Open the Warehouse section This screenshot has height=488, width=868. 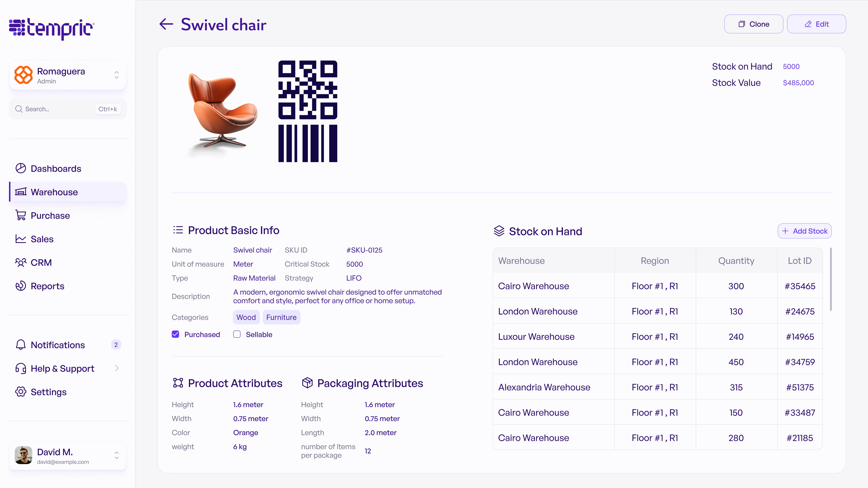click(x=68, y=192)
